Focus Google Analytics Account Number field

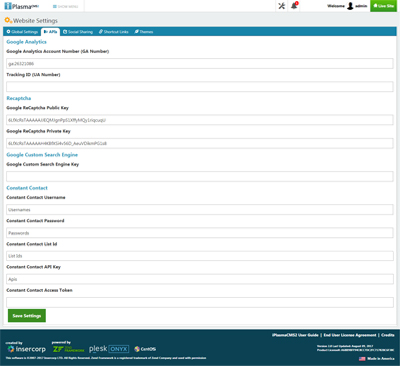[x=200, y=64]
